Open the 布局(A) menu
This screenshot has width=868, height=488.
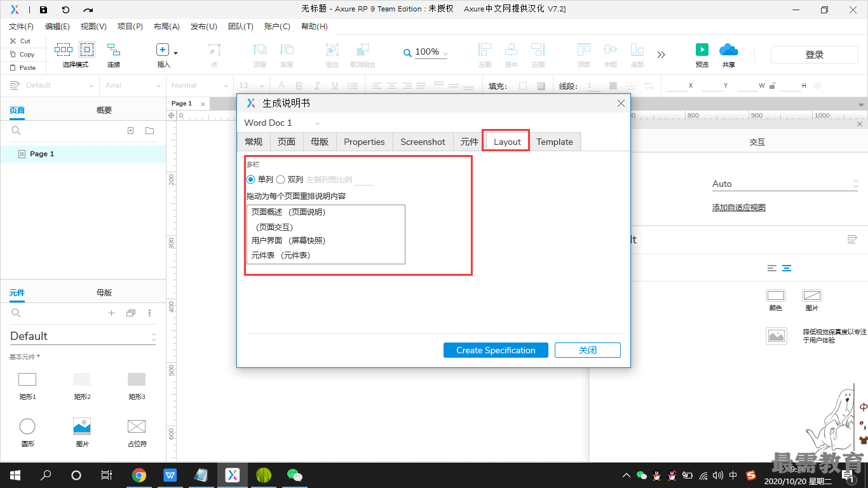point(166,27)
